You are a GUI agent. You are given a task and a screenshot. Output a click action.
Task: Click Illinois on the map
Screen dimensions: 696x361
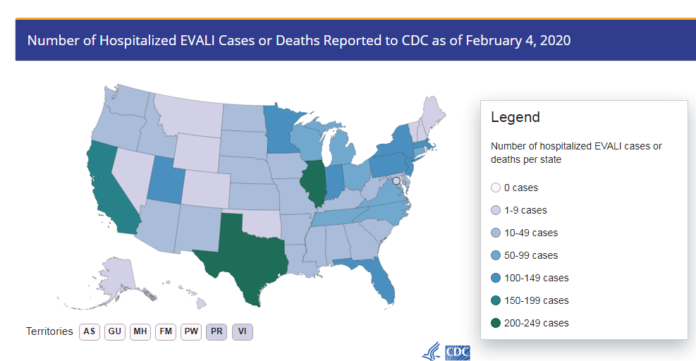[313, 182]
